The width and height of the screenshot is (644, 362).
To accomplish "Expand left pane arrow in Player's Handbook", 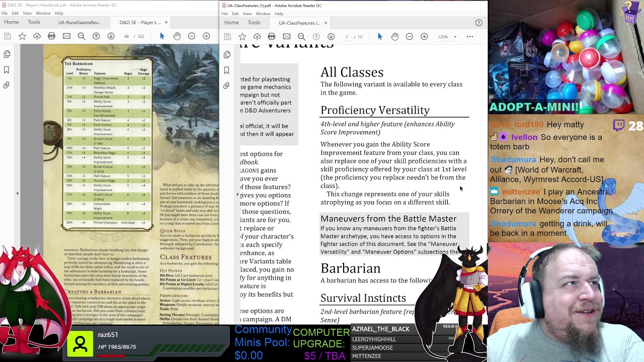I will 17,194.
